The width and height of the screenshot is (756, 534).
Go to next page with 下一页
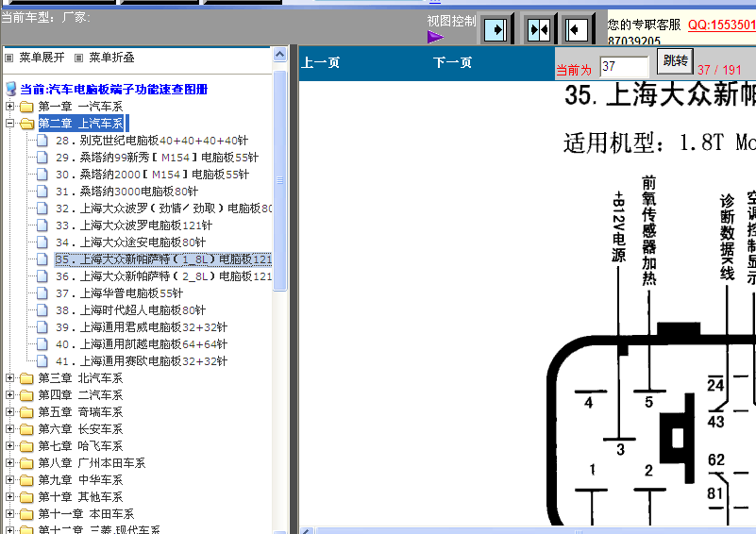coord(452,62)
